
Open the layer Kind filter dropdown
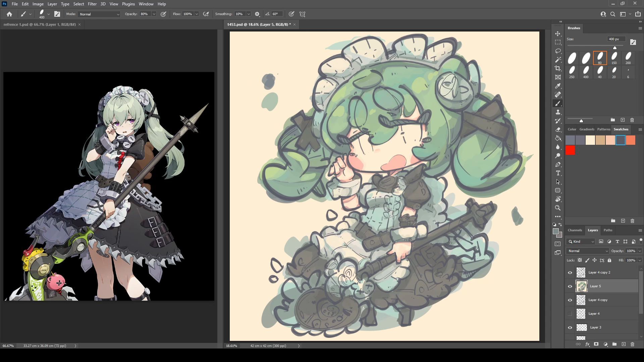pos(581,241)
